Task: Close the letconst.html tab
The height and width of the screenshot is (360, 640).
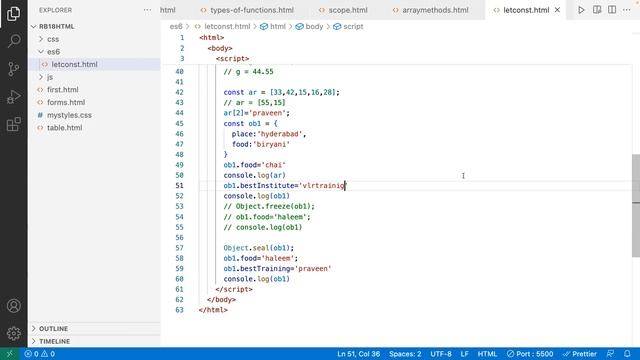Action: (x=557, y=10)
